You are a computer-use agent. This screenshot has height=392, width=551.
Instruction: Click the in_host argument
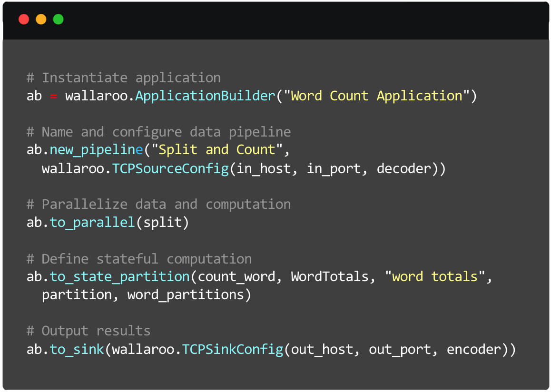pos(264,168)
